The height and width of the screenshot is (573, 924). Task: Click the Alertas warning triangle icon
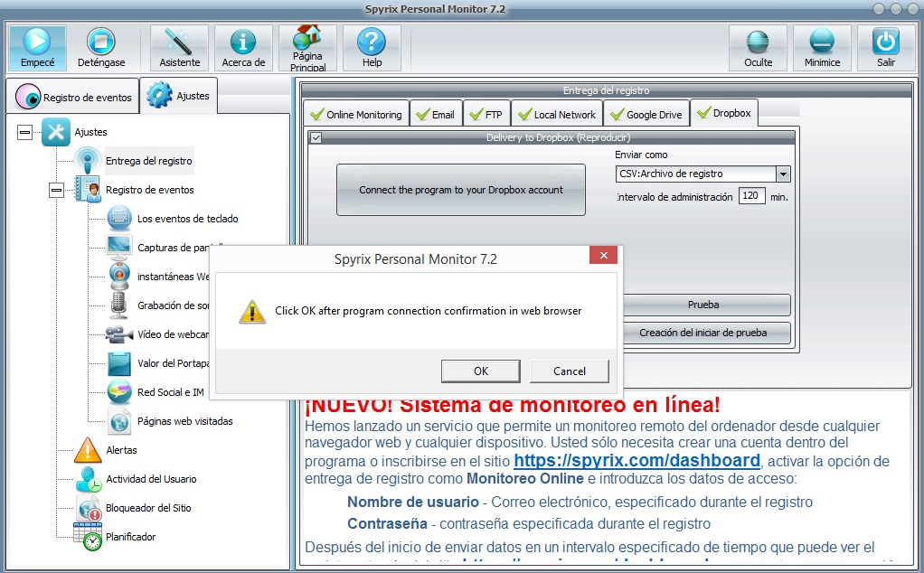pos(88,450)
